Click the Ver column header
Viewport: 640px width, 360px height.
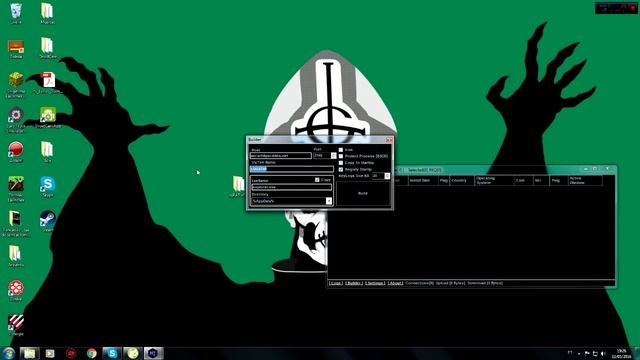541,180
